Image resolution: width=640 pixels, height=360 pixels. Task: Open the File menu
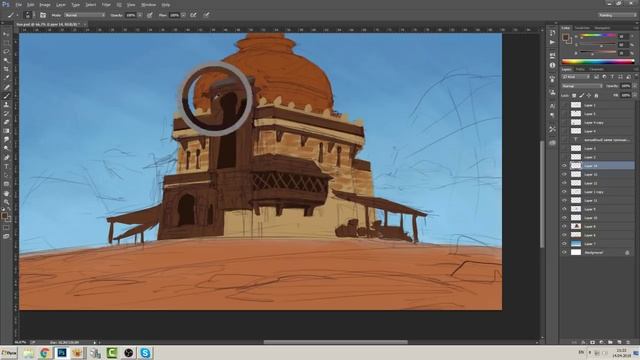tap(18, 5)
